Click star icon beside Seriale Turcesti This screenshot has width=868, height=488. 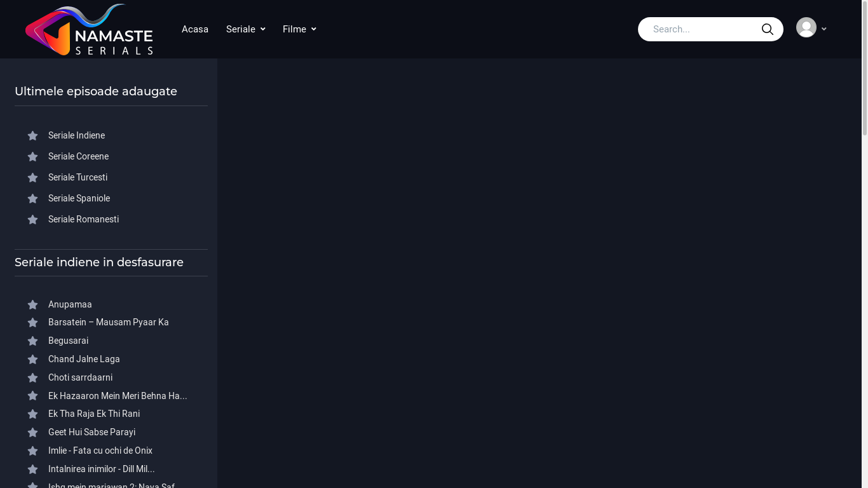click(x=32, y=177)
